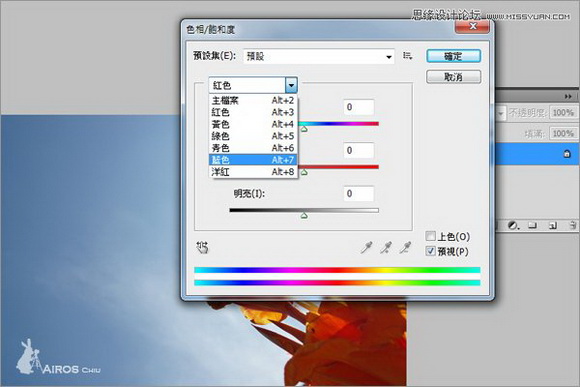
Task: Click the lower color spectrum bar
Action: point(337,283)
